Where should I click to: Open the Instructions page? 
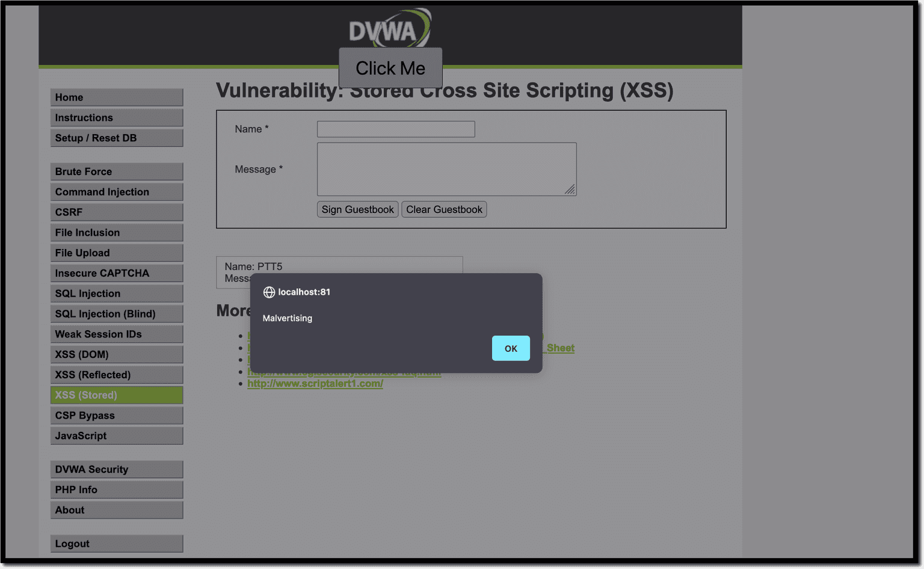click(116, 117)
